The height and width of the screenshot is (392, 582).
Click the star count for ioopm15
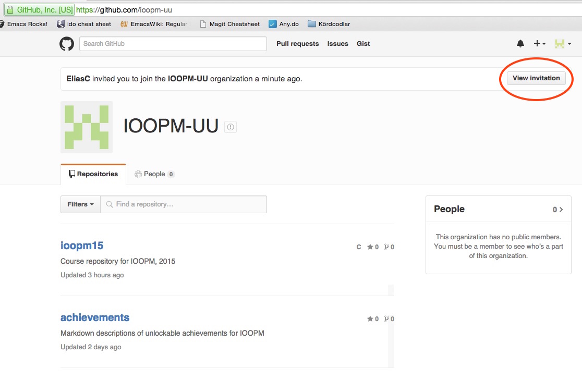coord(373,247)
